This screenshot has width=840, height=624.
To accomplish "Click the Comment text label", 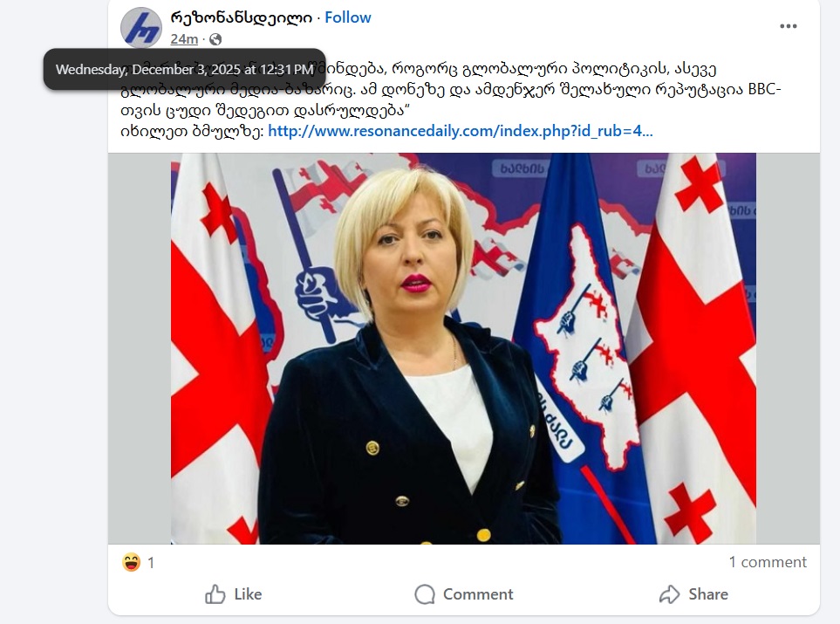I will point(478,594).
